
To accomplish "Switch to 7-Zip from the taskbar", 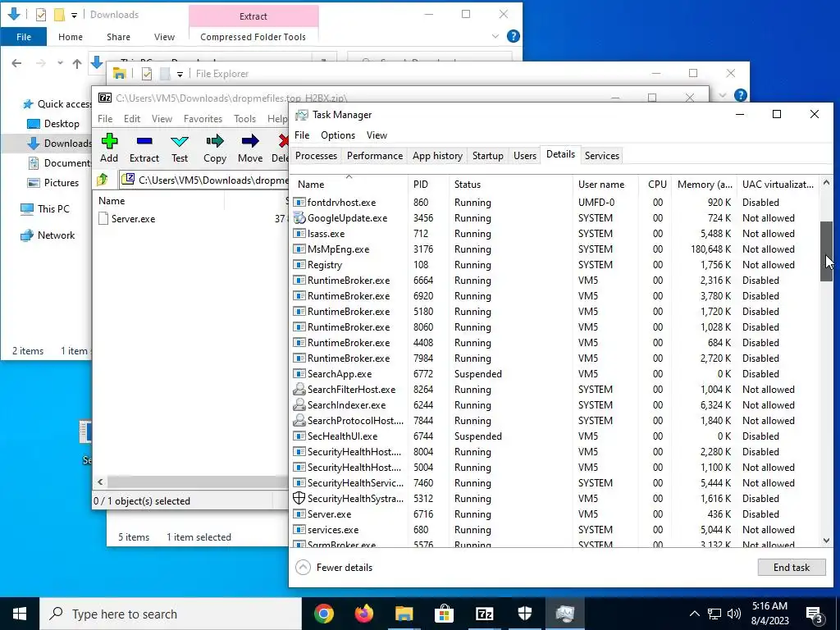I will point(484,614).
